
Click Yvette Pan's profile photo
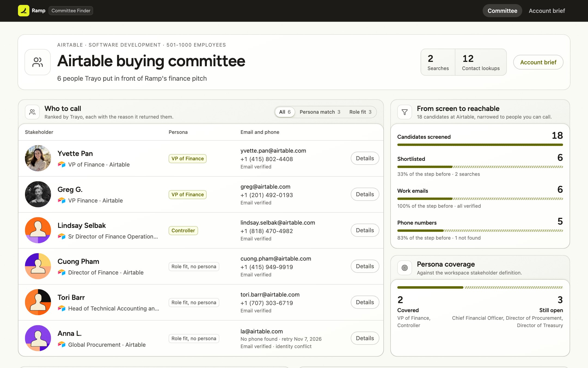tap(38, 158)
